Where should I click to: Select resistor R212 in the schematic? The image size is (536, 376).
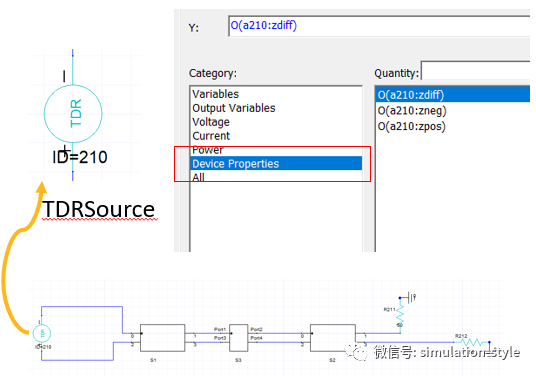[x=472, y=342]
